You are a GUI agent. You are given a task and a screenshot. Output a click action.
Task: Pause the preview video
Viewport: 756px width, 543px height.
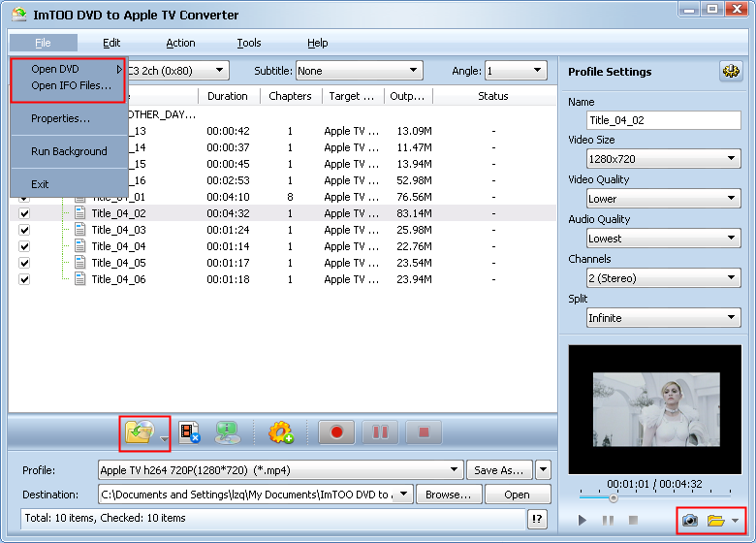(608, 521)
